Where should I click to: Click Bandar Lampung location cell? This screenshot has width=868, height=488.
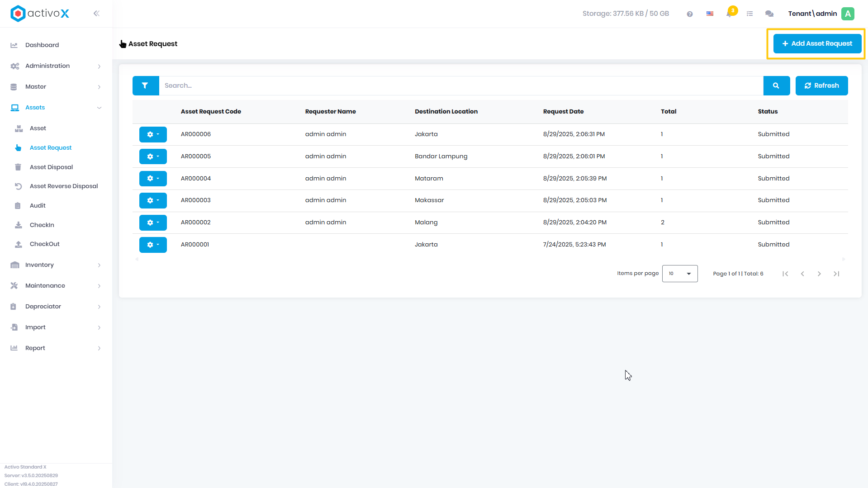click(x=441, y=156)
